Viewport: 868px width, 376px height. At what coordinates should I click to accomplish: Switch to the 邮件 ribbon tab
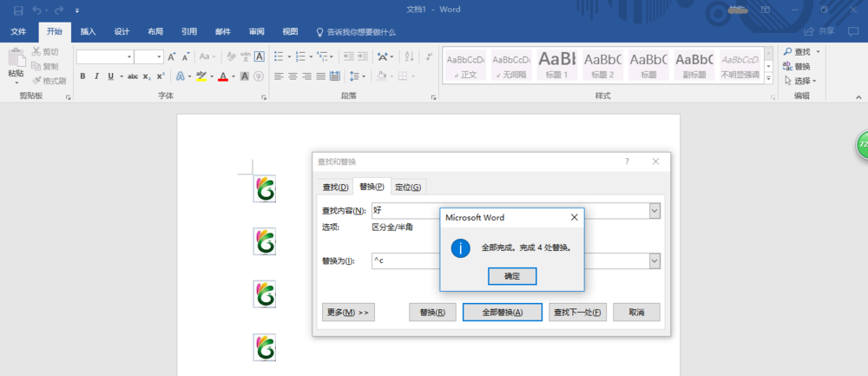click(223, 31)
